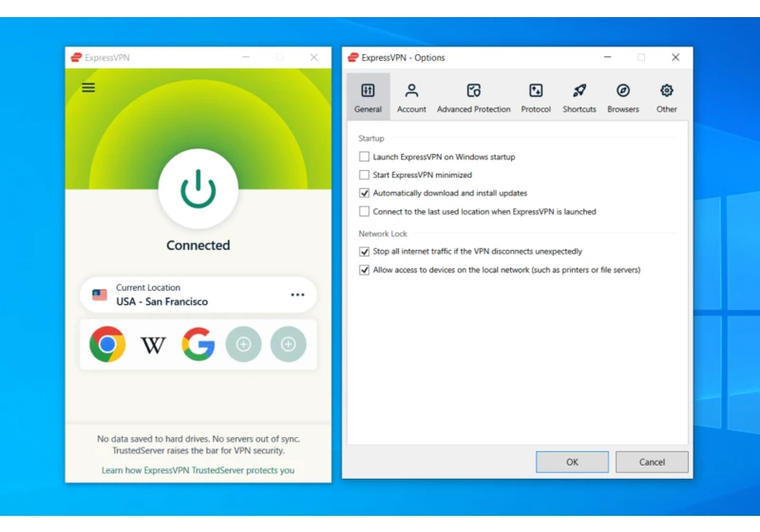Go to the Browsers tab
This screenshot has height=532, width=760.
(623, 97)
